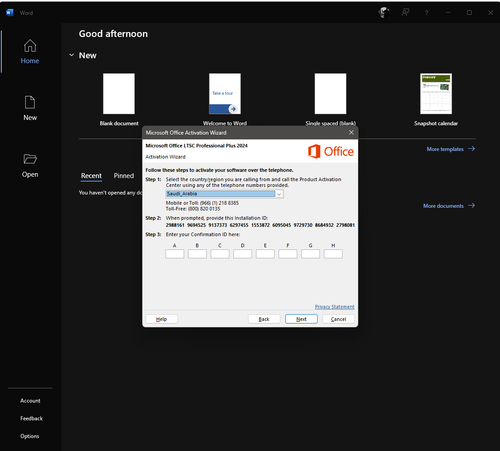Viewport: 500px width, 451px height.
Task: Follow the More templates link
Action: tap(451, 149)
